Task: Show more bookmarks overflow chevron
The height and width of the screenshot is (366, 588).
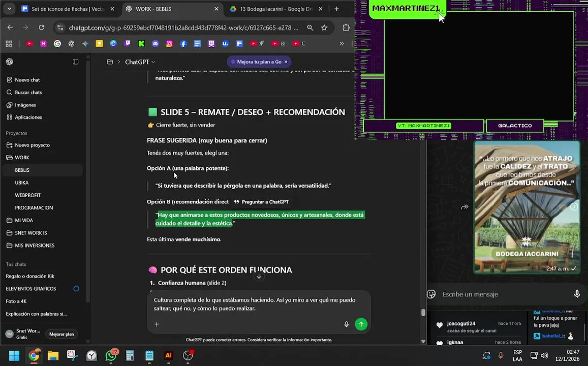Action: [x=342, y=44]
